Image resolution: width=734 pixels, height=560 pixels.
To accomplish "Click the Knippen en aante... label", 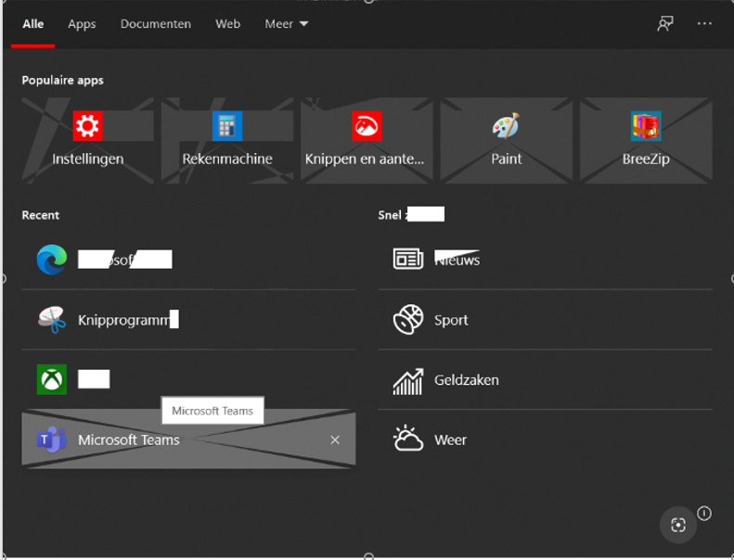I will (364, 159).
